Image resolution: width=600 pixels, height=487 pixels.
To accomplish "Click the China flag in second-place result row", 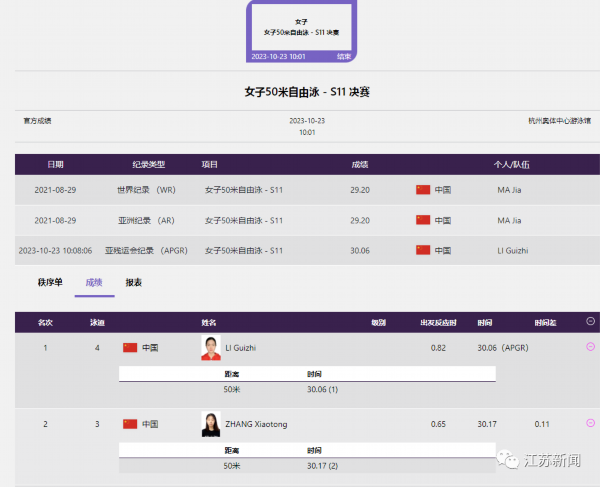I will pos(130,424).
